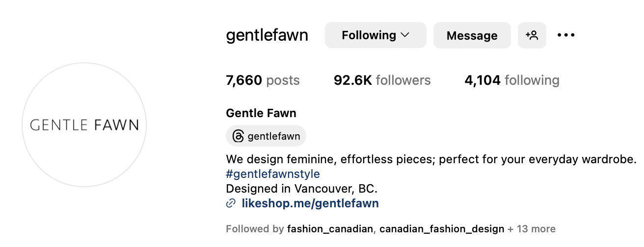Click the 'Designed in Vancouver, BC.' bio line
Image resolution: width=644 pixels, height=247 pixels.
tap(301, 189)
